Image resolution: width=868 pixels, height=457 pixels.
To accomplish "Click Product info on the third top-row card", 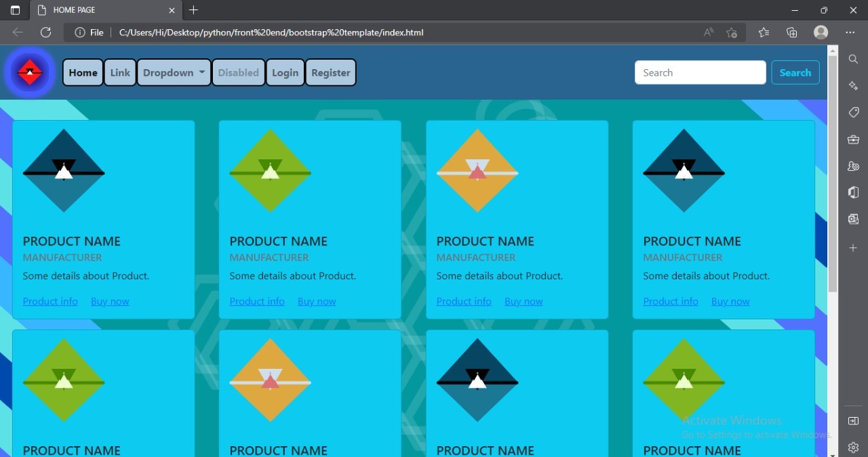I will point(464,301).
